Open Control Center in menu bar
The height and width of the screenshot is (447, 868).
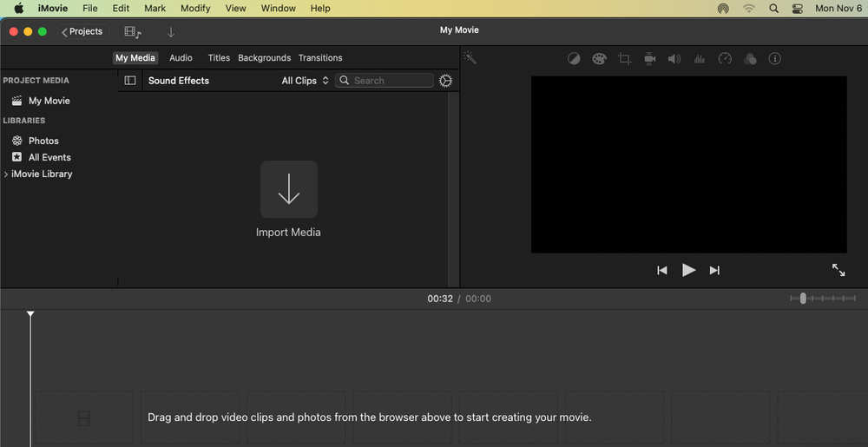point(797,9)
